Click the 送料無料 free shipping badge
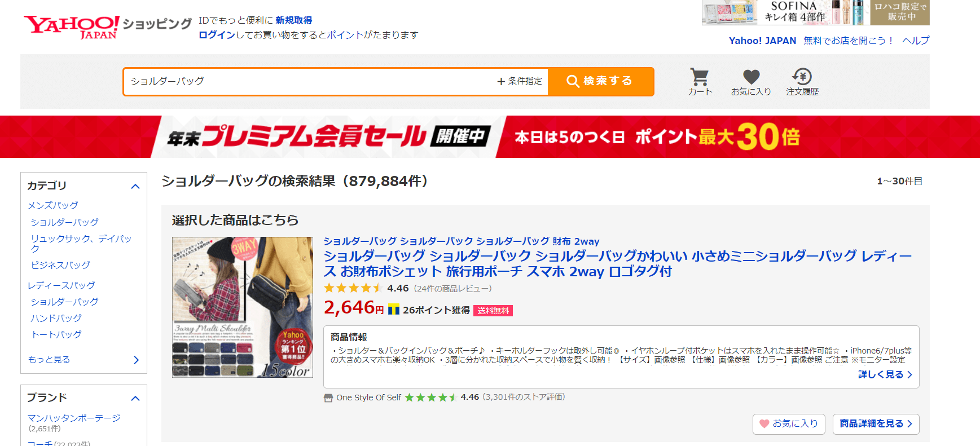 coord(493,311)
